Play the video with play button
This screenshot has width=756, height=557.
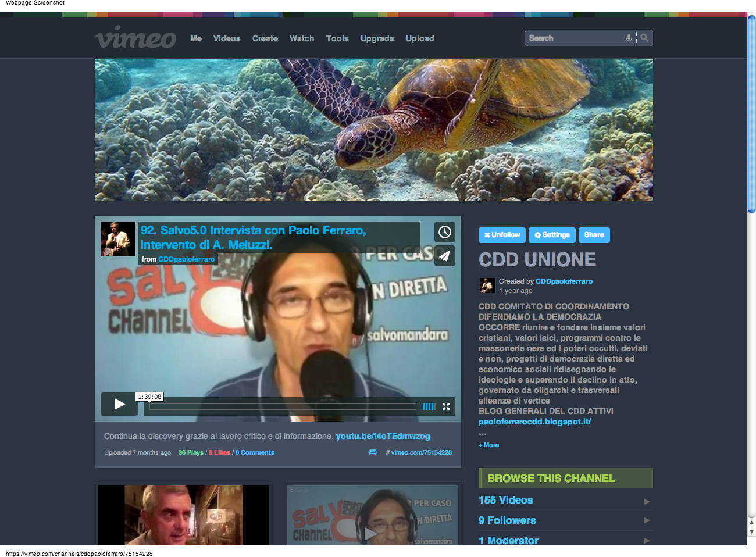point(119,404)
